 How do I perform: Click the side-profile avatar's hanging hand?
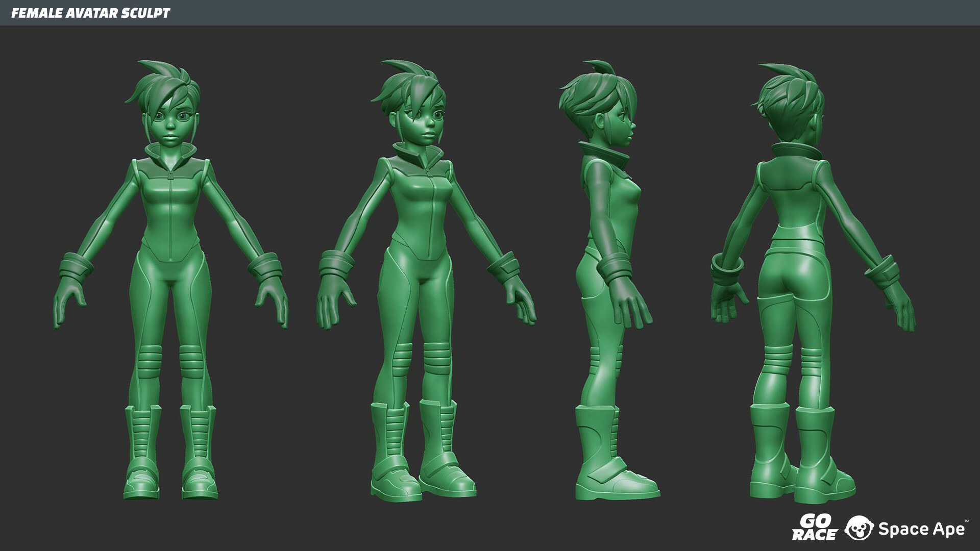629,304
